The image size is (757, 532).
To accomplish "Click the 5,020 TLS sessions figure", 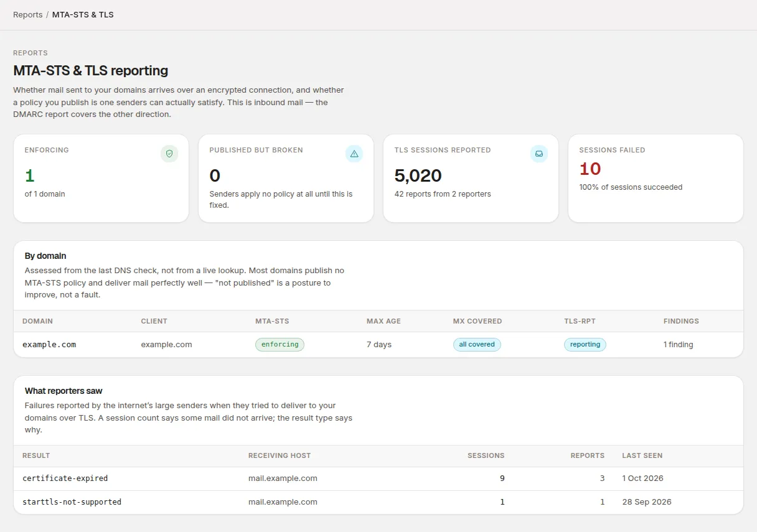I will click(x=418, y=175).
